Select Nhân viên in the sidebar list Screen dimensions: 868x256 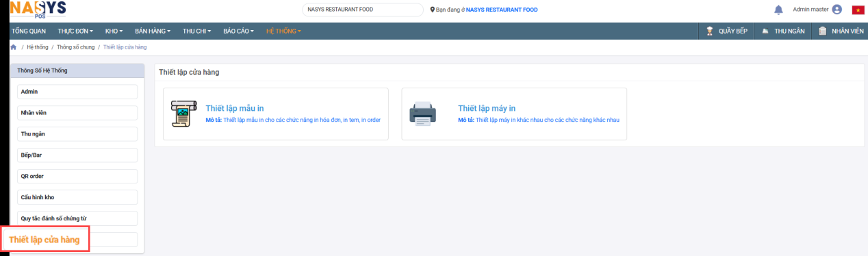(77, 113)
